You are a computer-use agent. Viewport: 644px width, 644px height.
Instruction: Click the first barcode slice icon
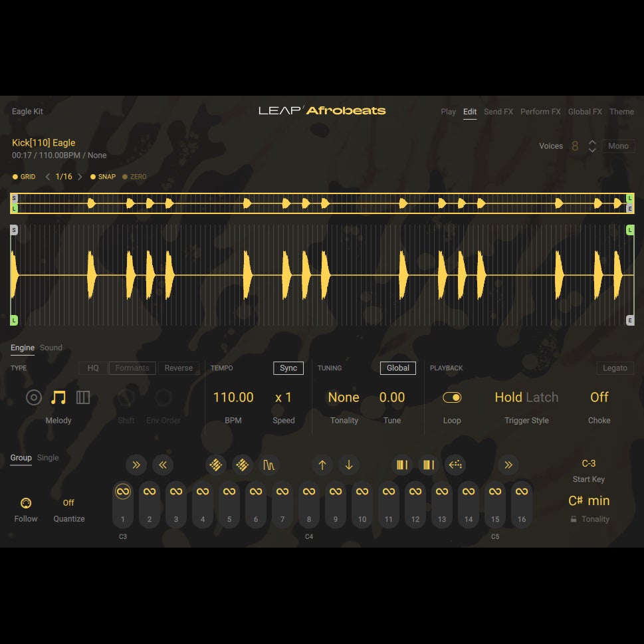coord(402,465)
